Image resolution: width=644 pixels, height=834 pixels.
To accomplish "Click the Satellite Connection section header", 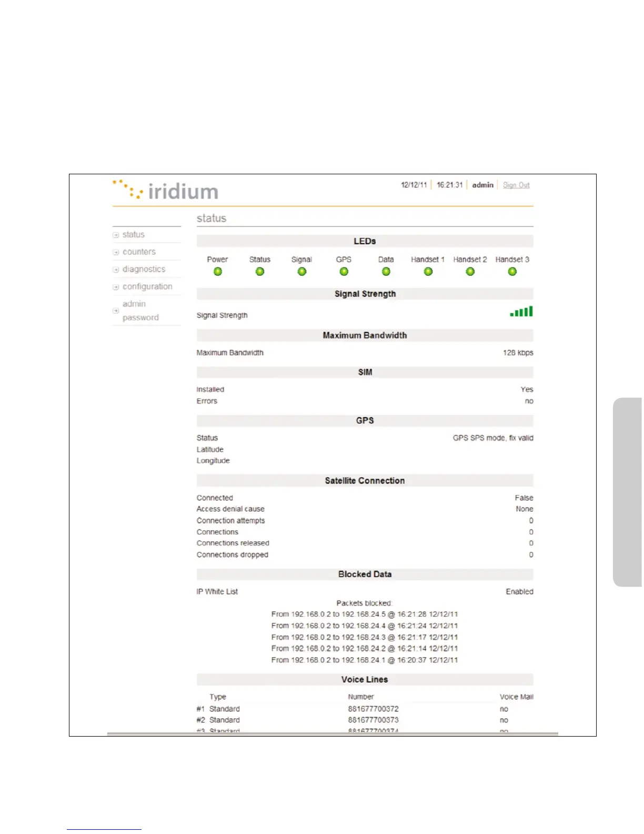I will [365, 481].
